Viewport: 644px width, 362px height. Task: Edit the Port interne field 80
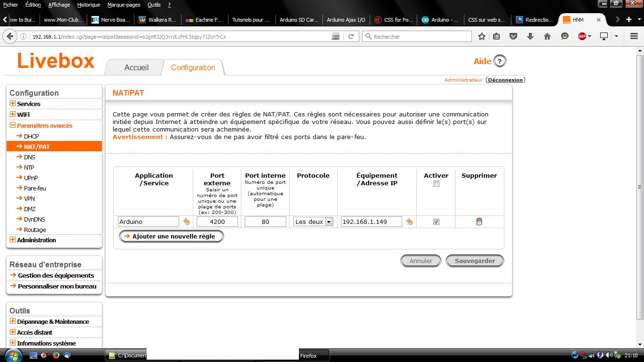click(265, 222)
